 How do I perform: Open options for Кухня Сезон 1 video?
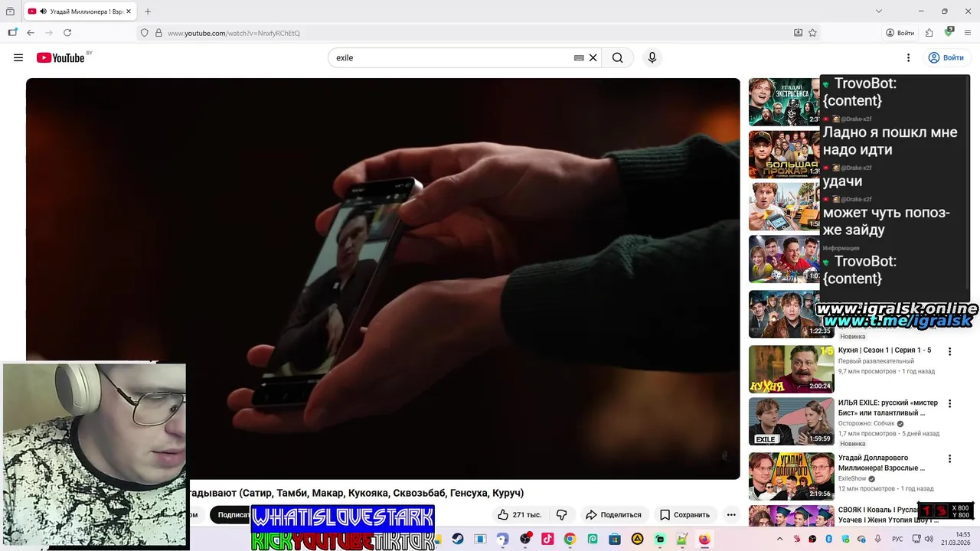[949, 351]
